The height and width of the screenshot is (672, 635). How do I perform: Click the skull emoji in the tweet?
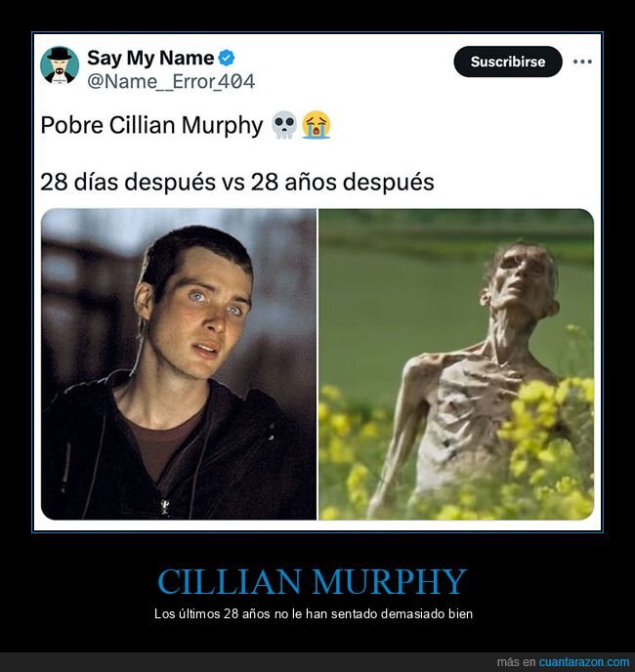click(x=284, y=125)
